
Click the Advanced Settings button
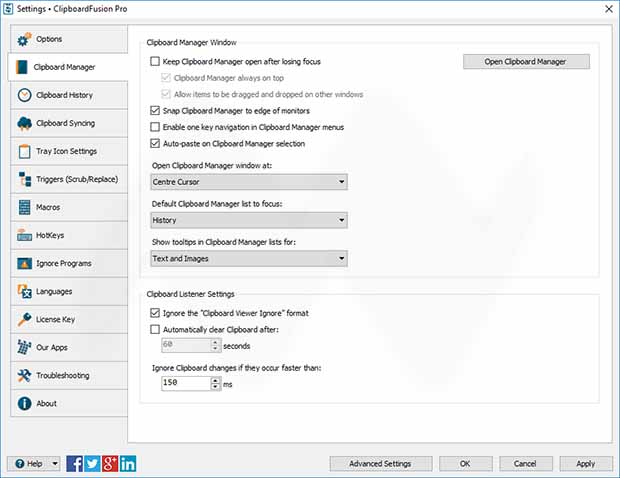pyautogui.click(x=381, y=463)
